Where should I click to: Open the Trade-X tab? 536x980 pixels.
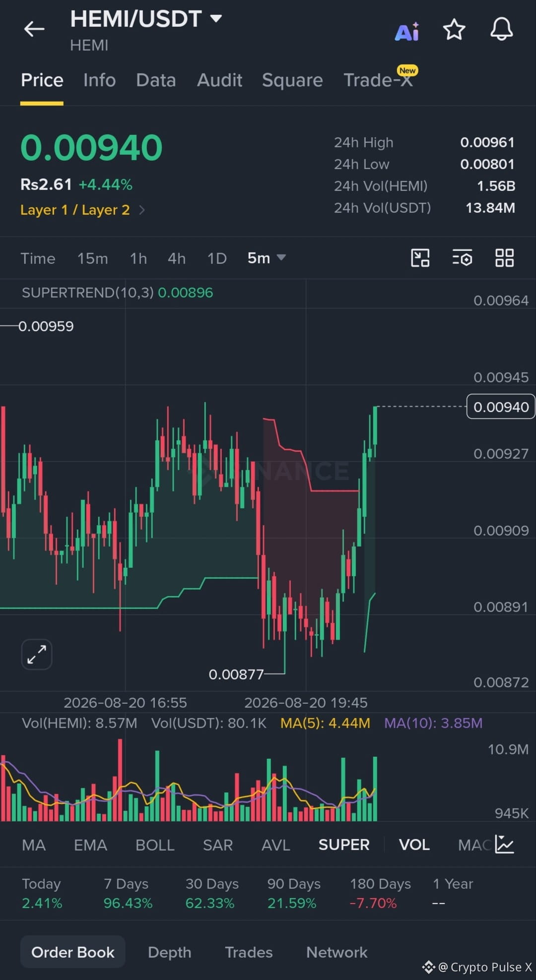(x=378, y=80)
